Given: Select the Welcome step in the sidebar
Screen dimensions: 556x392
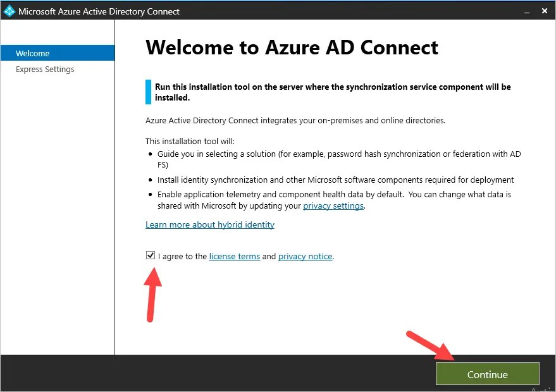Looking at the screenshot, I should click(x=32, y=53).
